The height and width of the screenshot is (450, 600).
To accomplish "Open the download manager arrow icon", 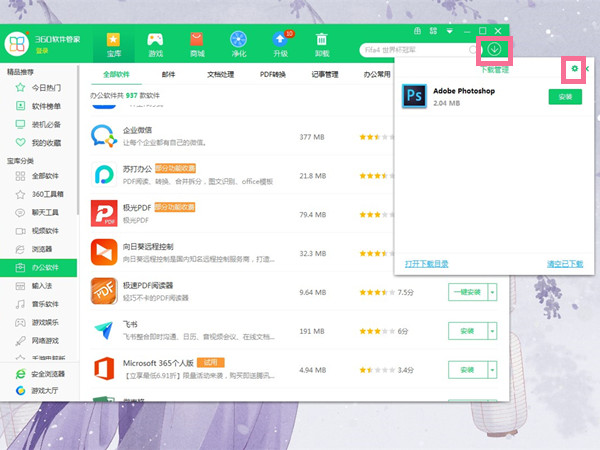I will 498,49.
